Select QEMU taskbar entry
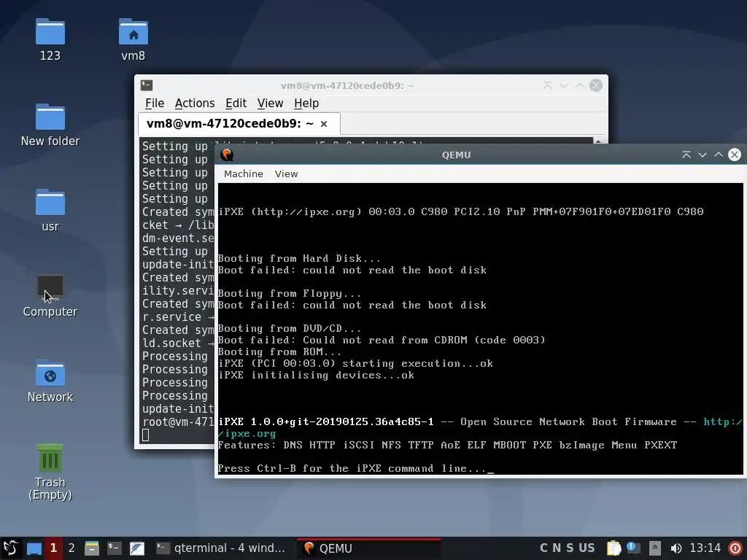This screenshot has height=560, width=747. tap(368, 548)
